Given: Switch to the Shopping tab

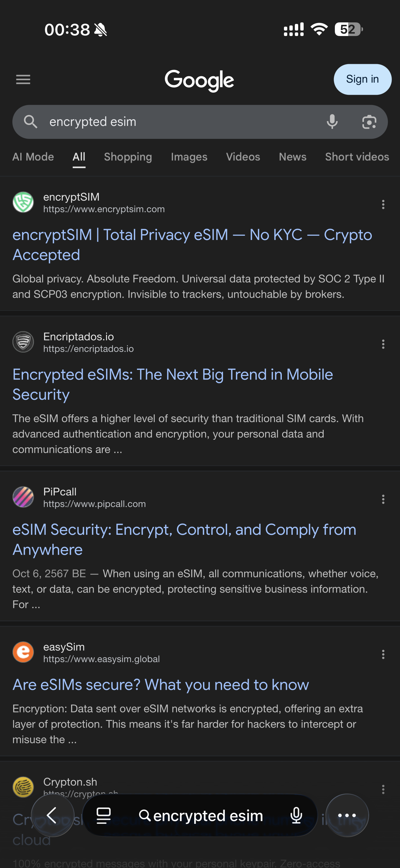Looking at the screenshot, I should click(128, 157).
